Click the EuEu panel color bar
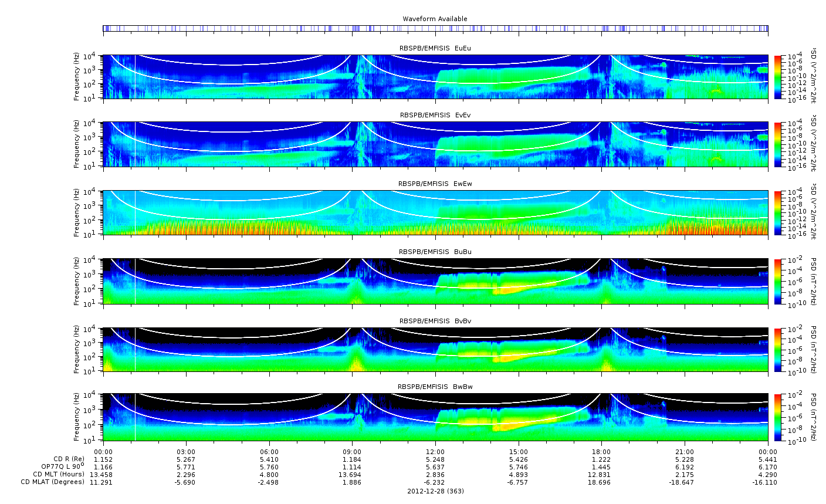The height and width of the screenshot is (504, 826). pos(778,77)
